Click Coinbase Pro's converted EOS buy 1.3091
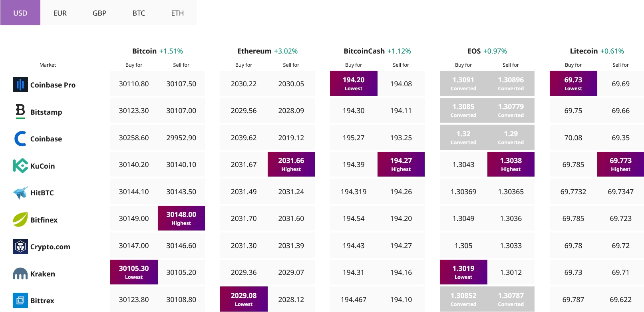This screenshot has width=644, height=312. [x=463, y=83]
